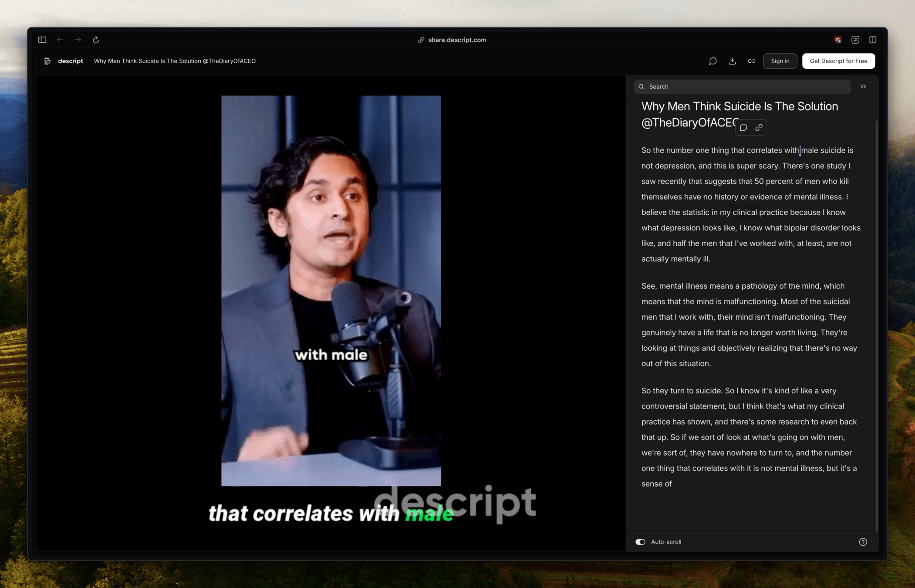Viewport: 915px width, 588px height.
Task: Click the share.descript.com address bar
Action: pos(457,40)
